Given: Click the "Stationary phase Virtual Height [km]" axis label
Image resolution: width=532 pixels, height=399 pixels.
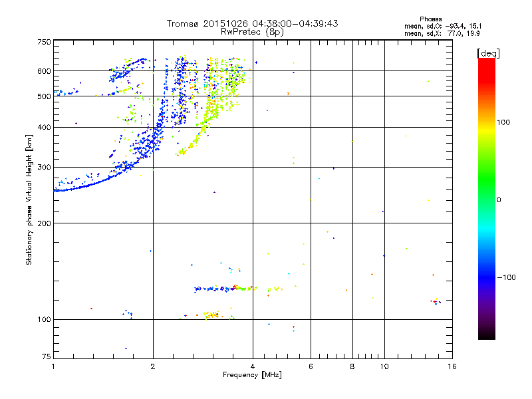Looking at the screenshot, I should (29, 199).
